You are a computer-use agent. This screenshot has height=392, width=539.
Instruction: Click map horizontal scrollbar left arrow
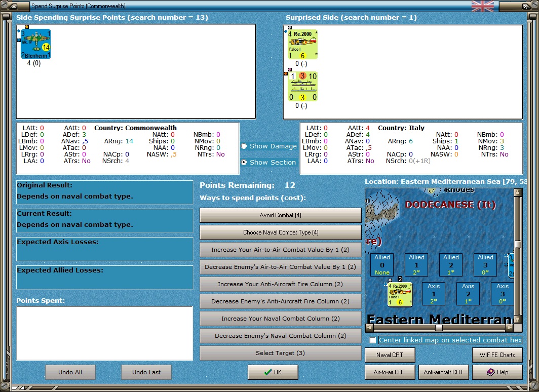[x=369, y=328]
